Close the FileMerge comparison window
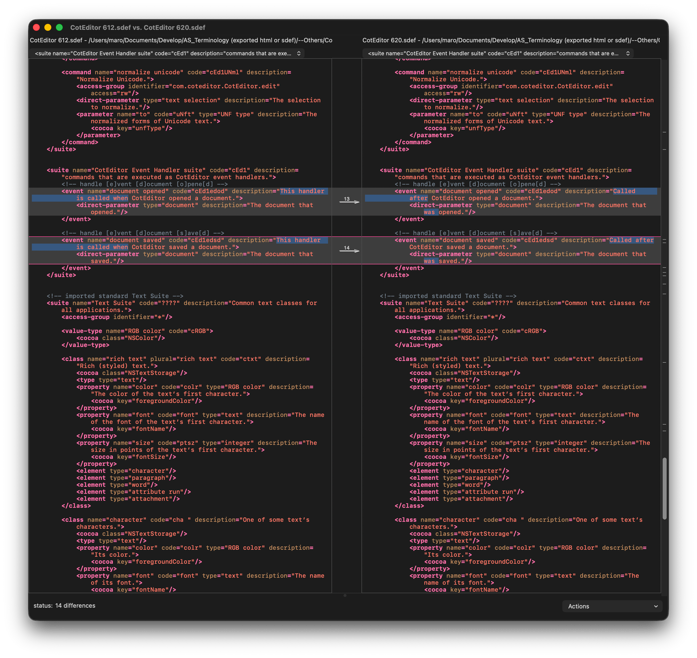The height and width of the screenshot is (658, 697). [37, 27]
